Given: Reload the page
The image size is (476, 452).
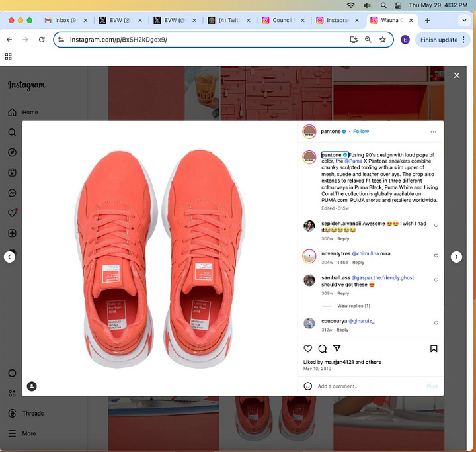Looking at the screenshot, I should point(42,40).
